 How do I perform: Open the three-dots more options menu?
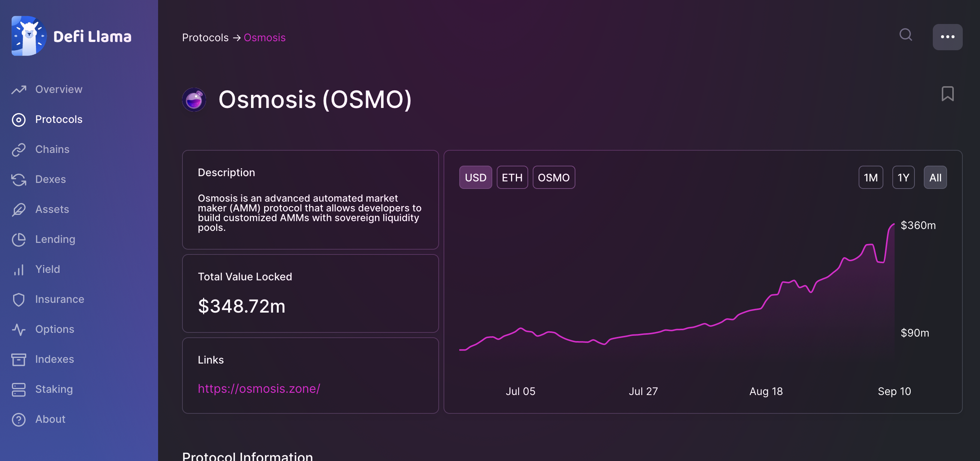click(x=947, y=37)
